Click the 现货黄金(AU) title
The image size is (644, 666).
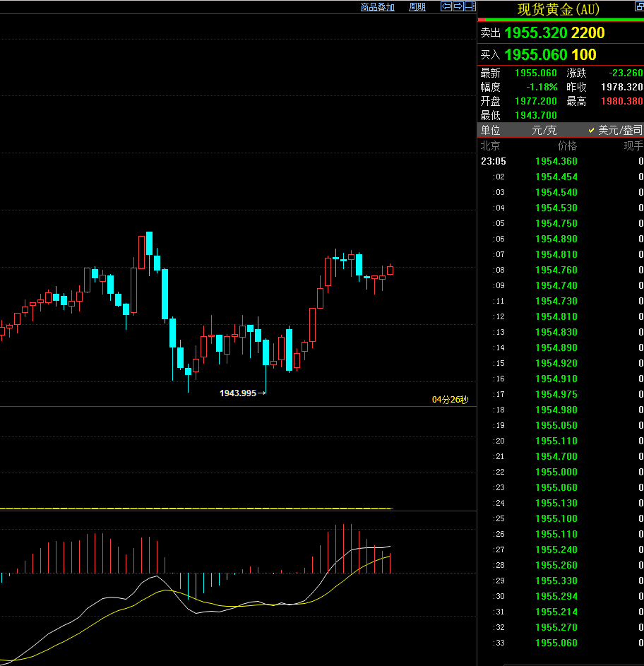click(x=558, y=9)
